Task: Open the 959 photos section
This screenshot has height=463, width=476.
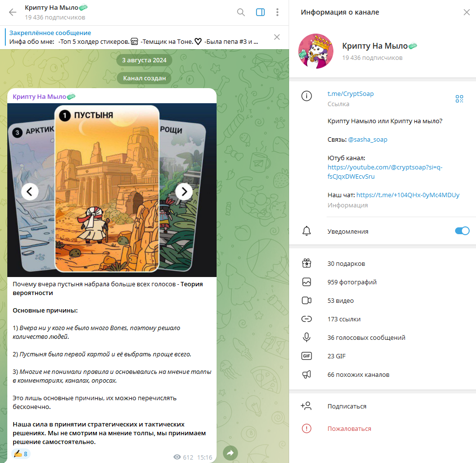Action: (383, 282)
